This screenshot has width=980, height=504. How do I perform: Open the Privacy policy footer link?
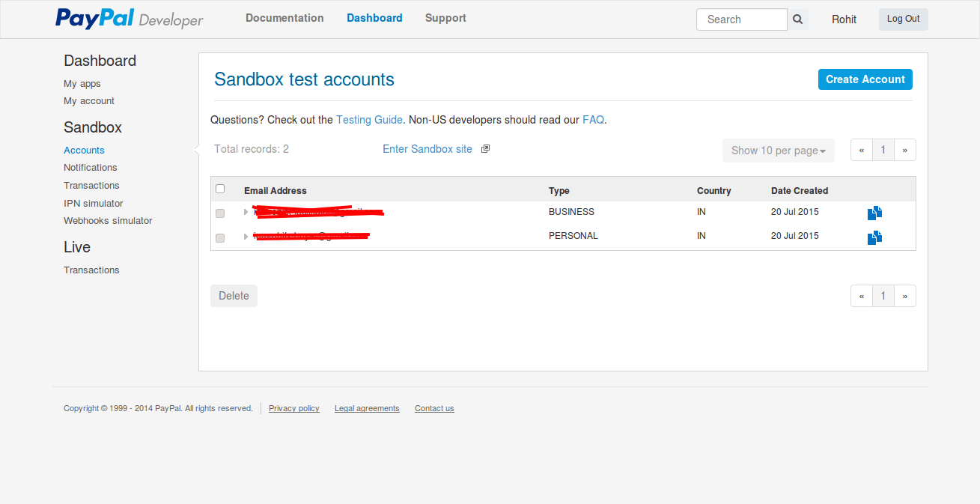pos(294,409)
